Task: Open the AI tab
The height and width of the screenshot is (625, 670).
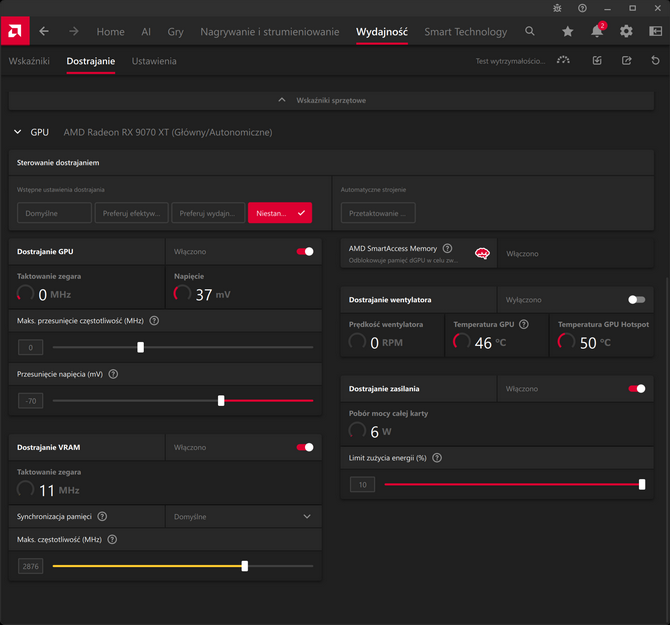Action: pyautogui.click(x=146, y=32)
